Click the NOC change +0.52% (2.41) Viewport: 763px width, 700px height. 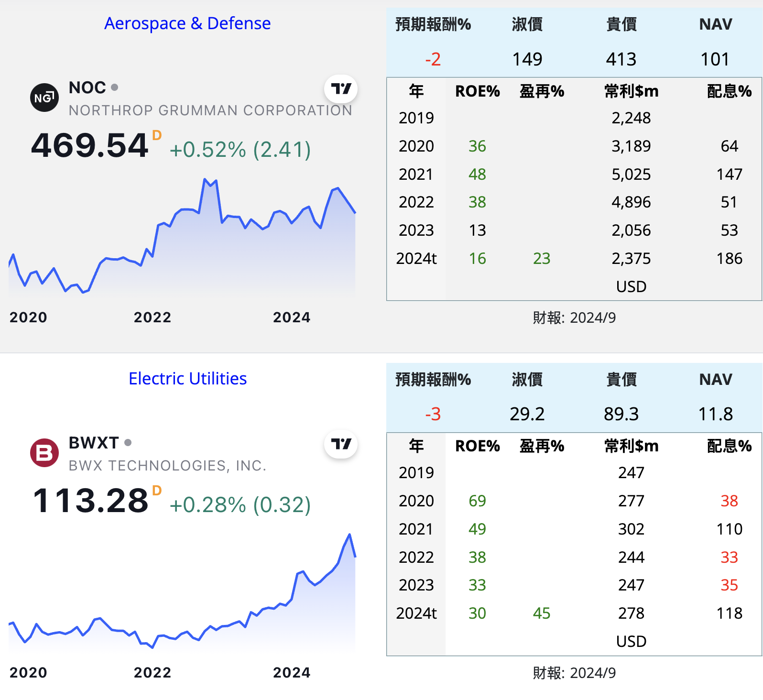pyautogui.click(x=240, y=149)
